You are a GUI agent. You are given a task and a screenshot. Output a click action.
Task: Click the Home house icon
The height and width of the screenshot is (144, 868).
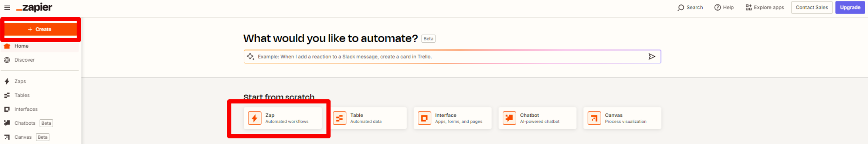click(7, 46)
